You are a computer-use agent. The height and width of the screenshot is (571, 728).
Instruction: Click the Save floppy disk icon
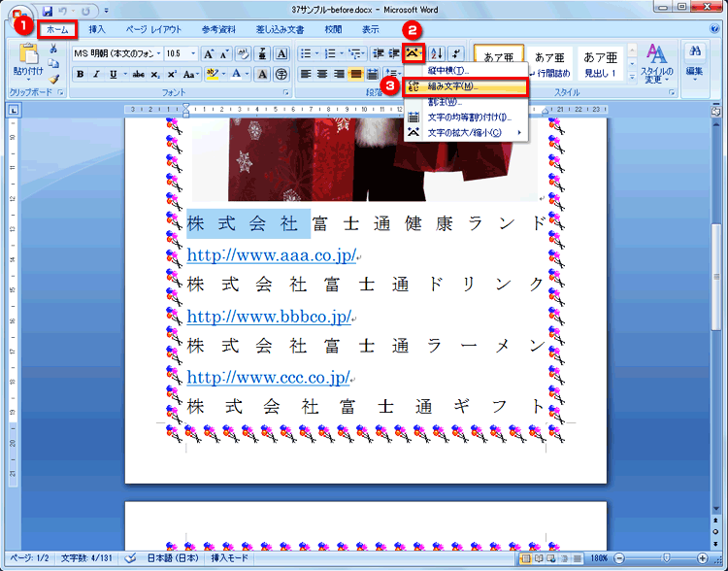tap(48, 11)
